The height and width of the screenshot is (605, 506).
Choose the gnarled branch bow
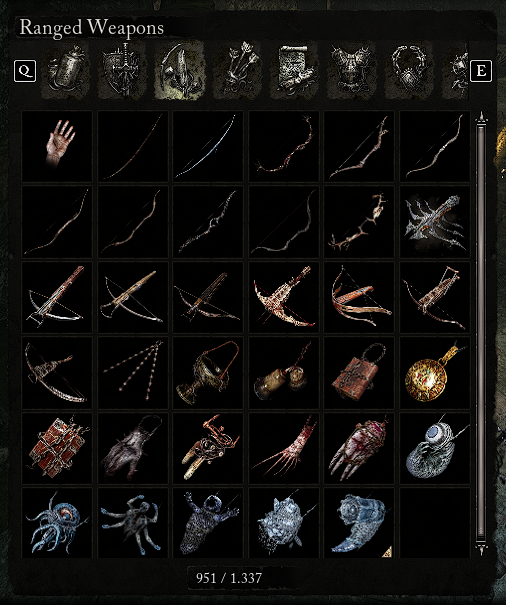click(359, 222)
